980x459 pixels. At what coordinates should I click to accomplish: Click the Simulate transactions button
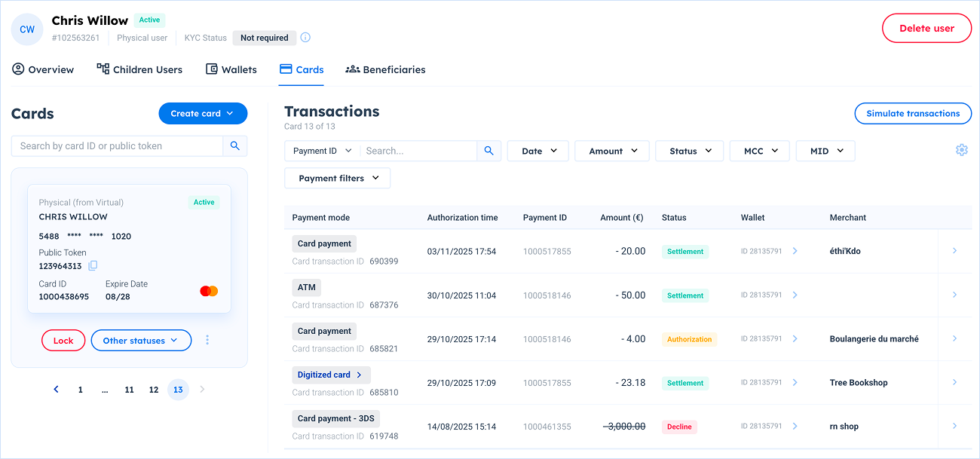tap(912, 114)
